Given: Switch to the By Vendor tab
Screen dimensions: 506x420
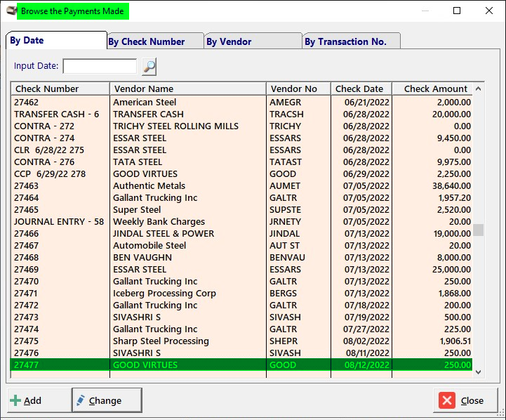Looking at the screenshot, I should point(253,41).
